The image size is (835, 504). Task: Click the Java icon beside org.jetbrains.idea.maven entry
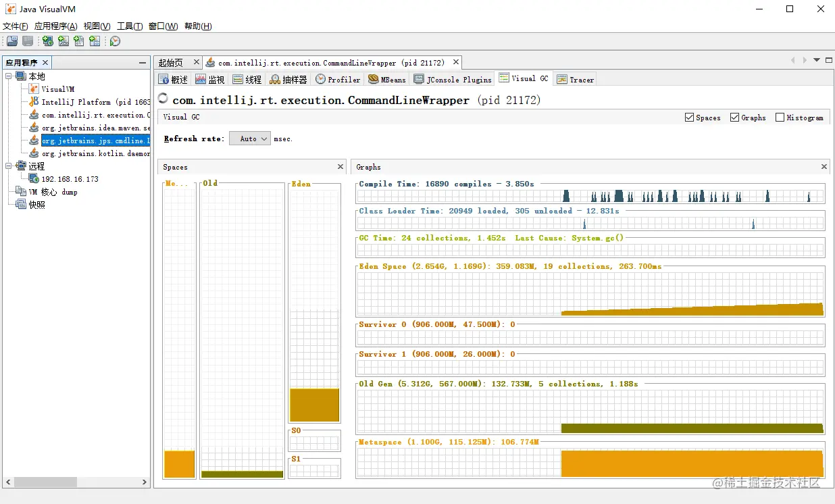point(34,128)
